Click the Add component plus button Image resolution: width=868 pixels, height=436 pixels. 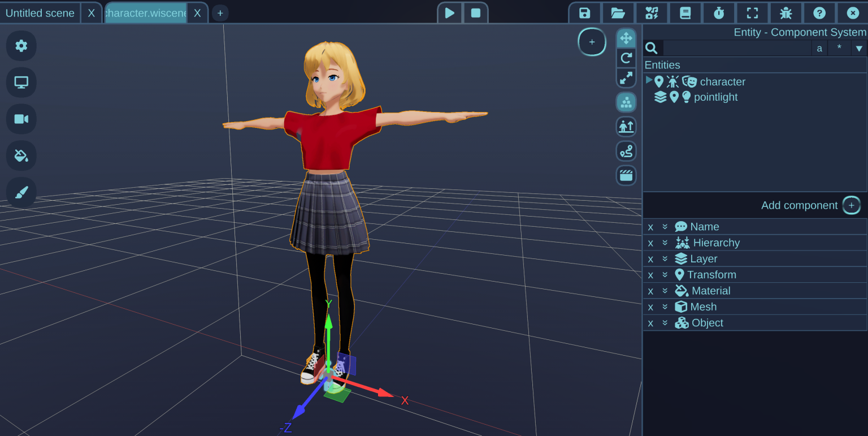pos(852,205)
